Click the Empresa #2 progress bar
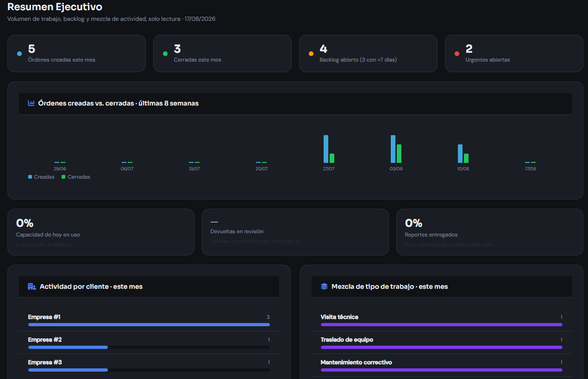Viewport: 588px width, 379px height. click(149, 348)
